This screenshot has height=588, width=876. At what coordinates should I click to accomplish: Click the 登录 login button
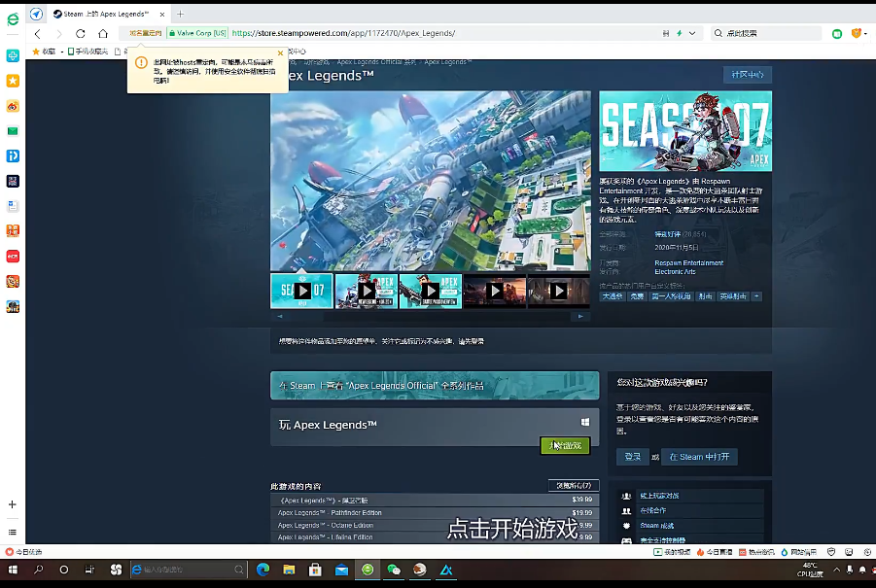(632, 457)
